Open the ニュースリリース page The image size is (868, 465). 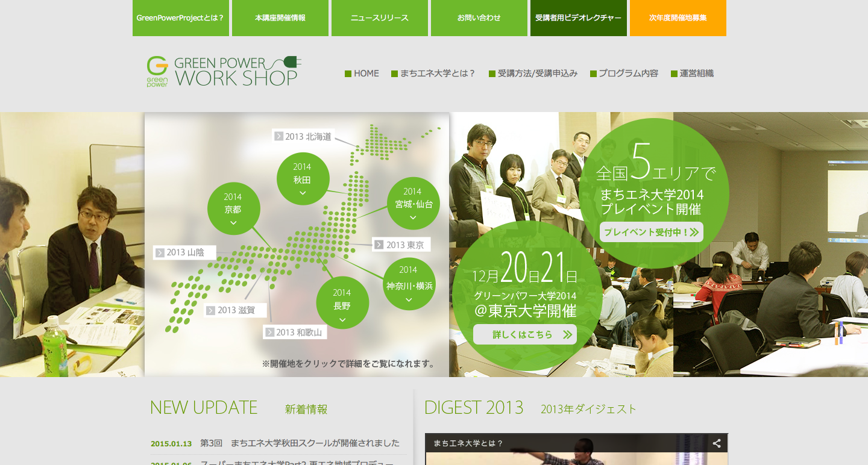point(379,18)
